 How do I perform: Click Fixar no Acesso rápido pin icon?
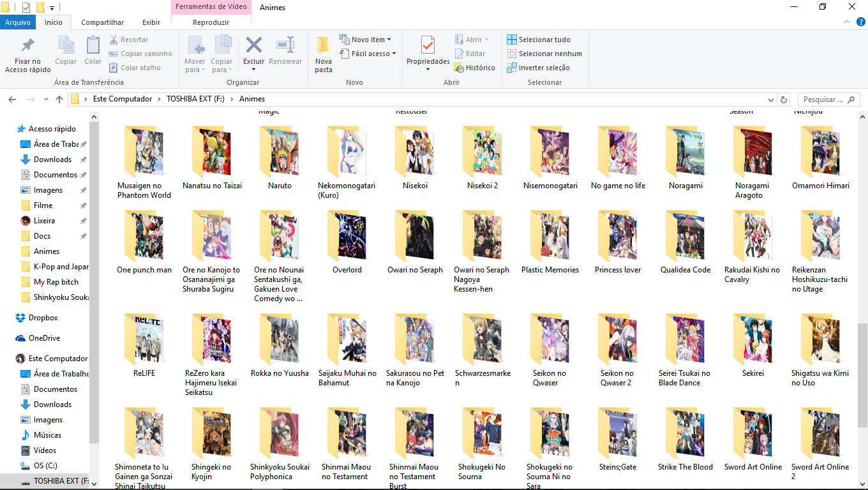(x=28, y=46)
